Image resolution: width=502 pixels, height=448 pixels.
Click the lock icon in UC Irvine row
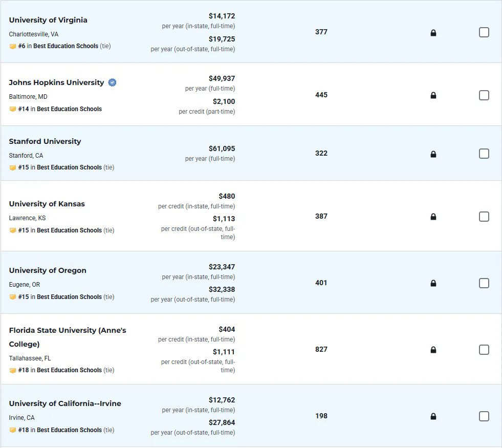(433, 416)
